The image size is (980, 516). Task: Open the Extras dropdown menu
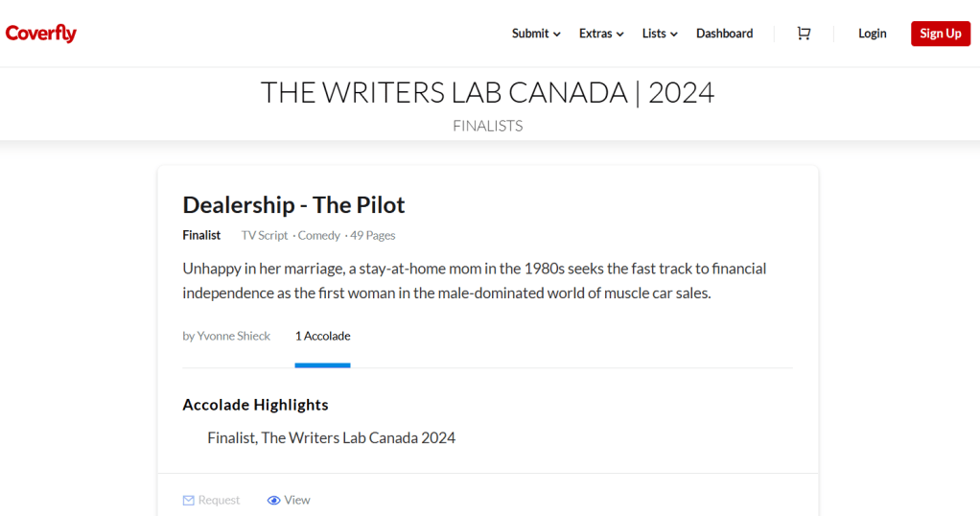pos(601,34)
